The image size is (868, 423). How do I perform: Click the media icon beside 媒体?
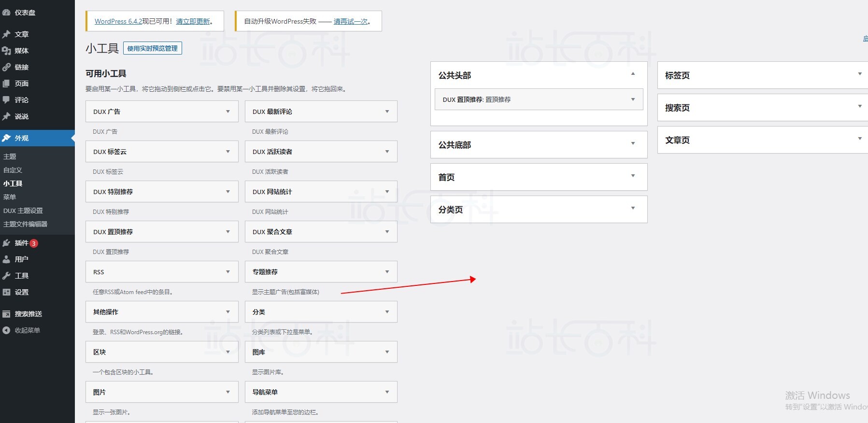coord(6,51)
